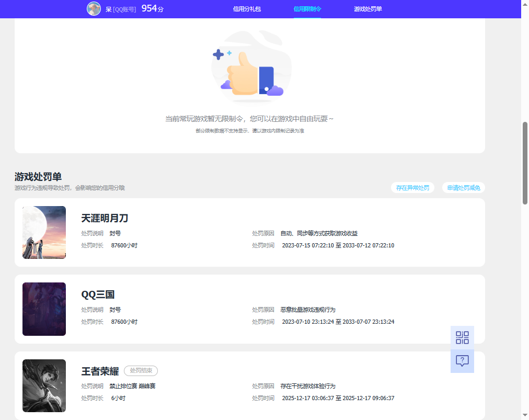529x420 pixels.
Task: Click 王者荣耀 penalty time 2025-12-17 range
Action: coord(338,398)
